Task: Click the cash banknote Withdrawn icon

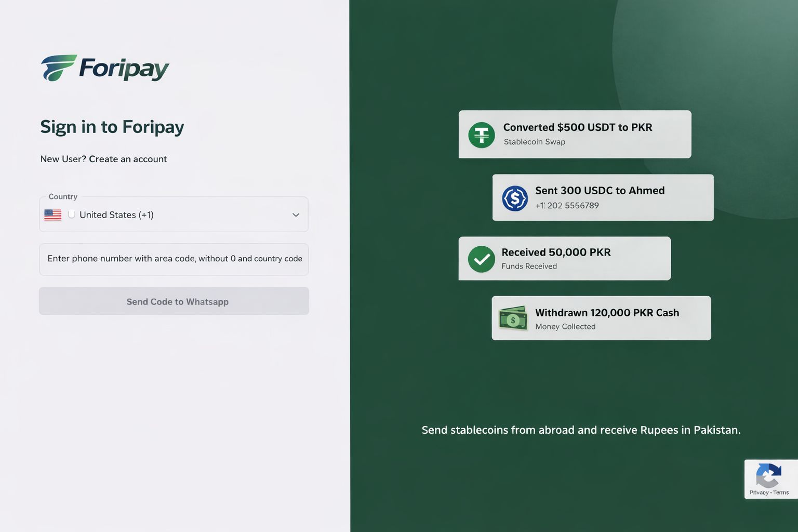Action: [513, 318]
